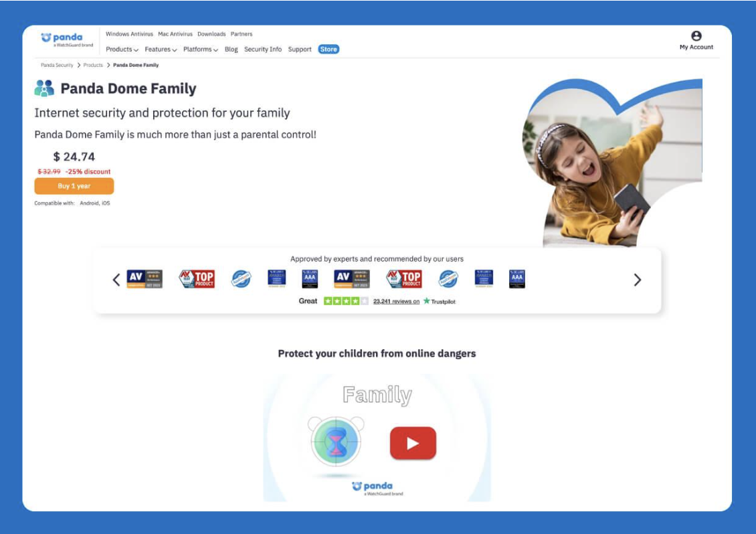Open the Partners link
This screenshot has height=534, width=756.
coord(241,34)
